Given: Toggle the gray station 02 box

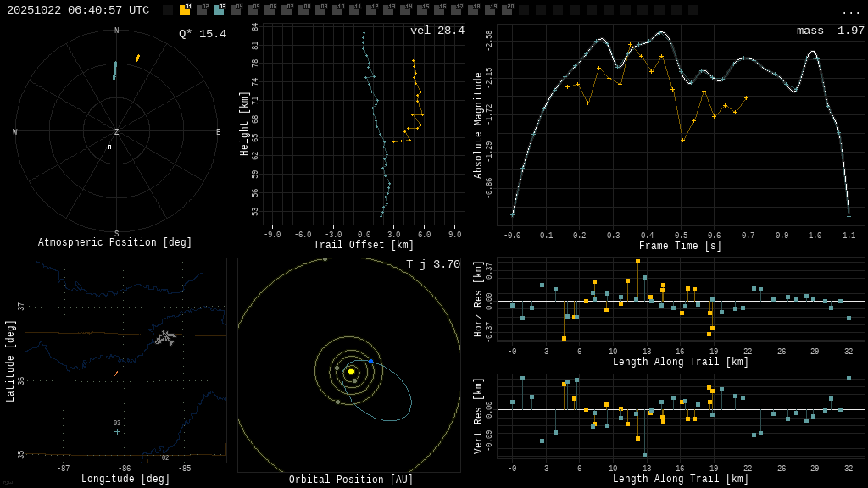Looking at the screenshot, I should (x=202, y=10).
